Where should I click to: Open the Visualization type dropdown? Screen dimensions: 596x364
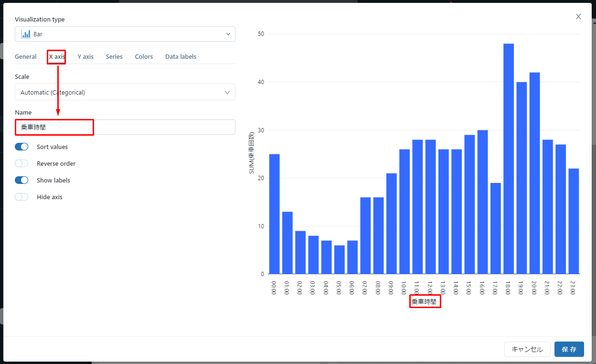(125, 34)
